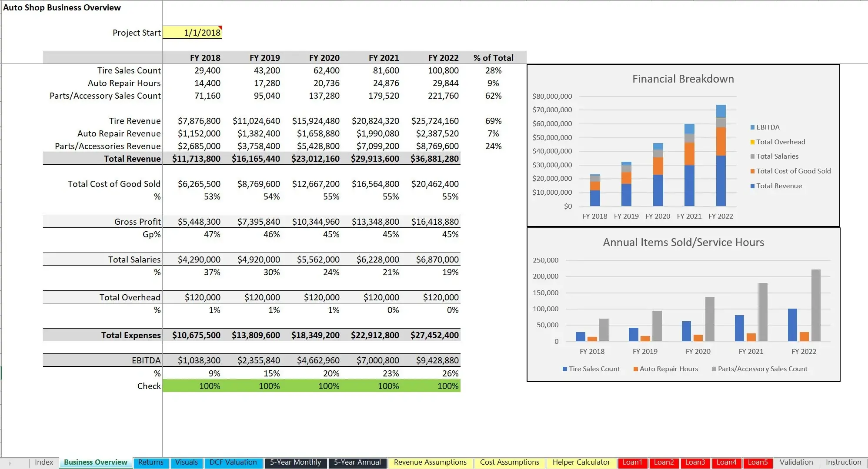Switch to the 5-Year Monthly sheet

tap(295, 462)
